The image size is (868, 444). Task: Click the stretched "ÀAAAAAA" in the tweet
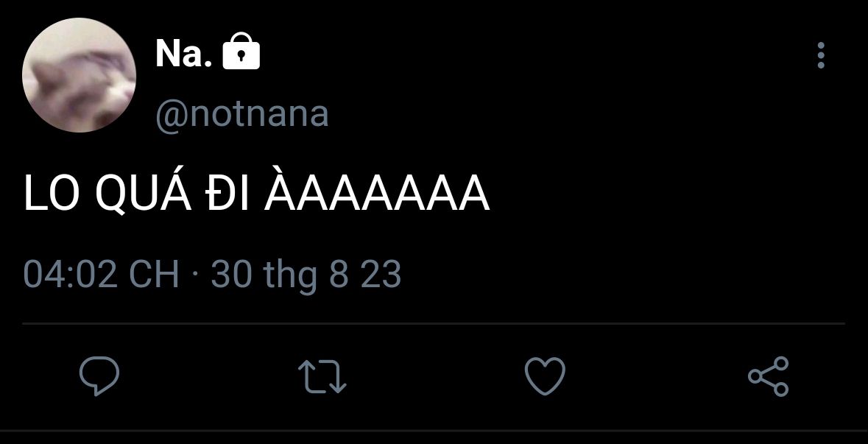pos(376,196)
